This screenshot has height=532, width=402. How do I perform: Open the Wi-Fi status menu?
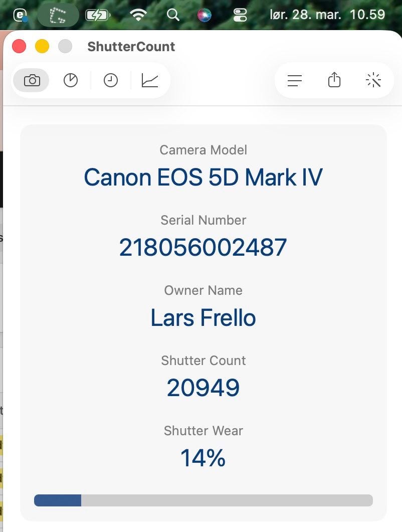tap(138, 15)
